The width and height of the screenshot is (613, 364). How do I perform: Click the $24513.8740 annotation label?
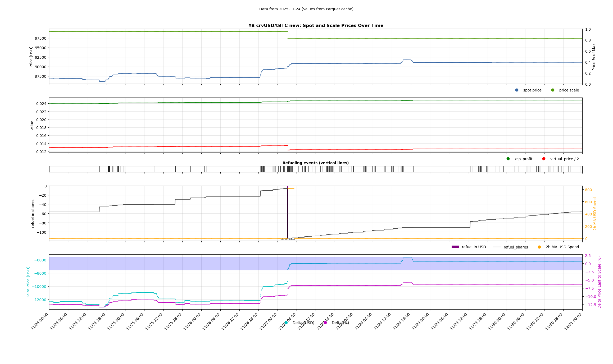pyautogui.click(x=287, y=239)
